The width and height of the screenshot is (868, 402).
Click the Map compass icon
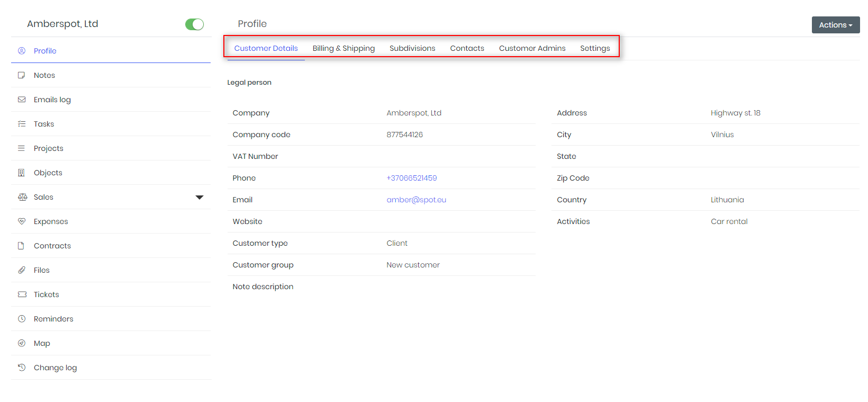click(x=22, y=343)
